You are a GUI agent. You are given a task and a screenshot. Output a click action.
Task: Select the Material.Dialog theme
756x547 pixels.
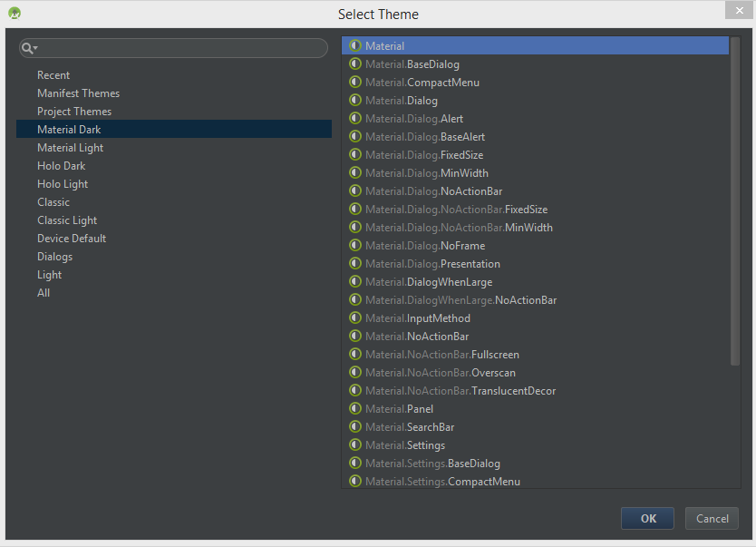pos(402,101)
